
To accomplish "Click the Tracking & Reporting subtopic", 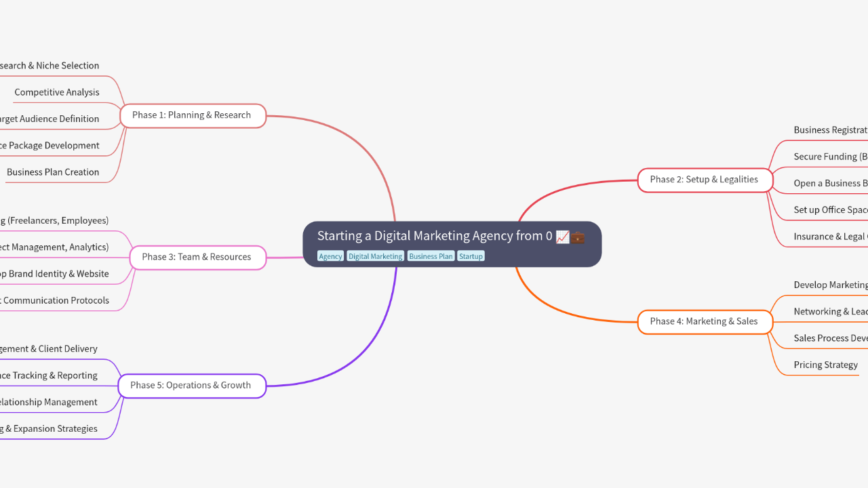I will coord(49,375).
